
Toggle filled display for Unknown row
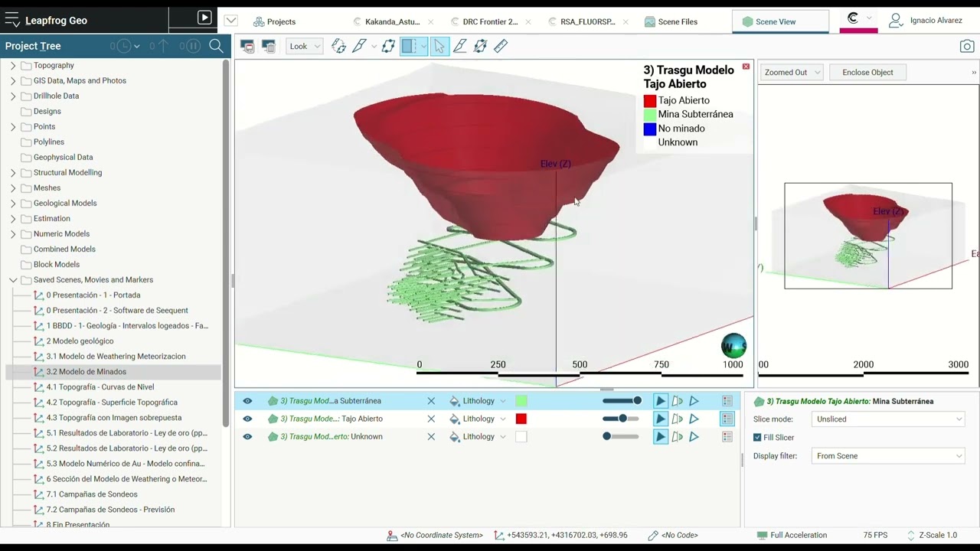660,437
